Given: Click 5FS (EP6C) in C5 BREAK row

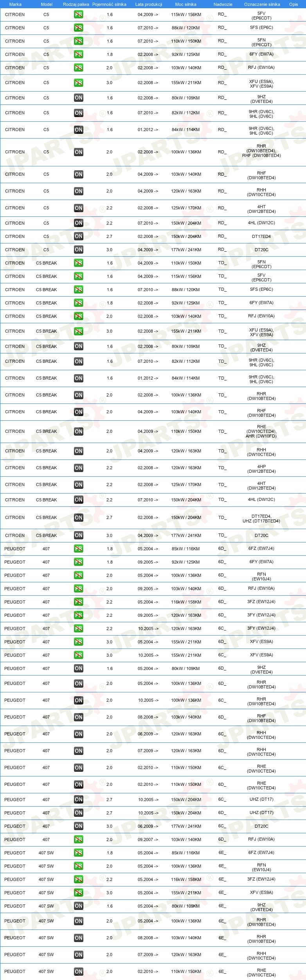Looking at the screenshot, I should [261, 289].
